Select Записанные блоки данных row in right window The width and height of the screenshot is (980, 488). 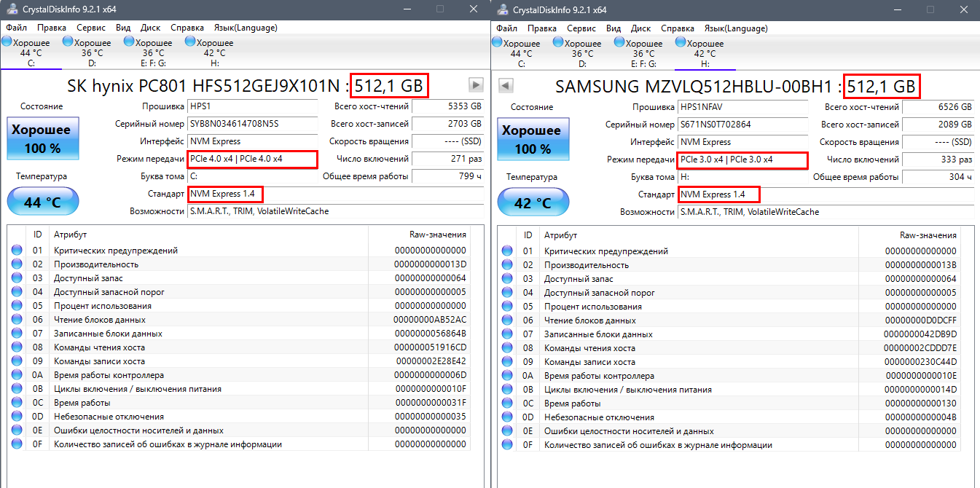tap(729, 334)
